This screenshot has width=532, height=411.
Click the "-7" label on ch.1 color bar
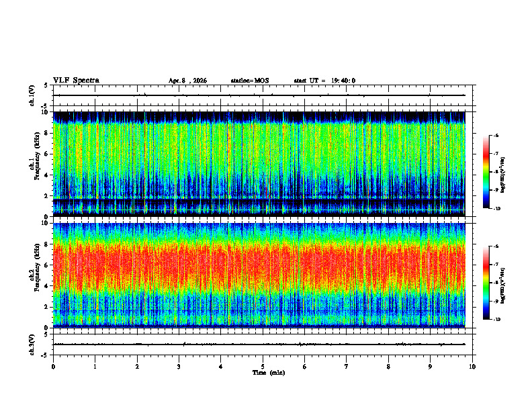coord(496,154)
